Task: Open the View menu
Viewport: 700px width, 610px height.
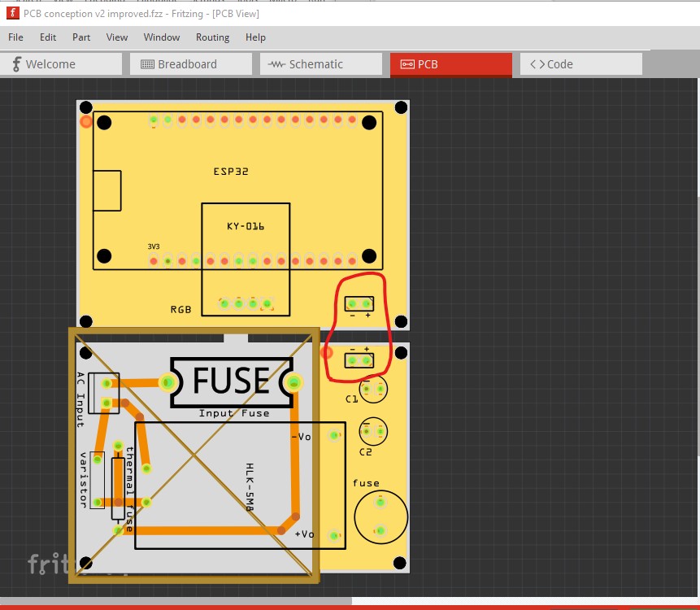Action: point(117,37)
